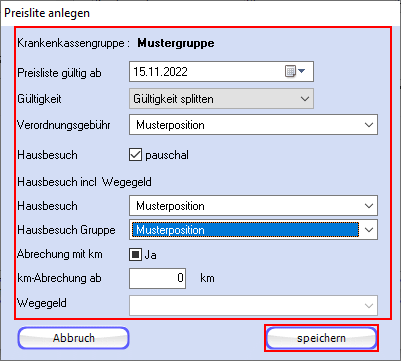Toggle the Hausbesuch pauschal checkbox
401x361 pixels.
pyautogui.click(x=135, y=155)
